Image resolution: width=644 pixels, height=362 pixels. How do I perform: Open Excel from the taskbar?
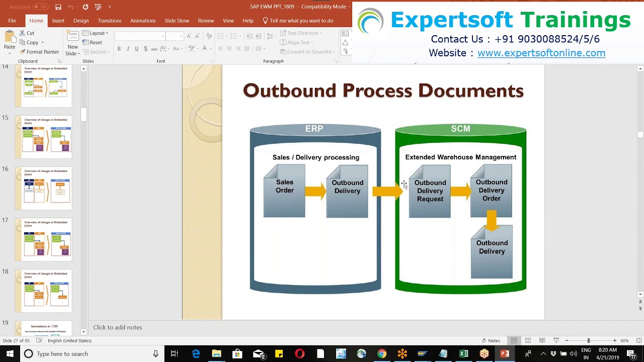pos(464,354)
